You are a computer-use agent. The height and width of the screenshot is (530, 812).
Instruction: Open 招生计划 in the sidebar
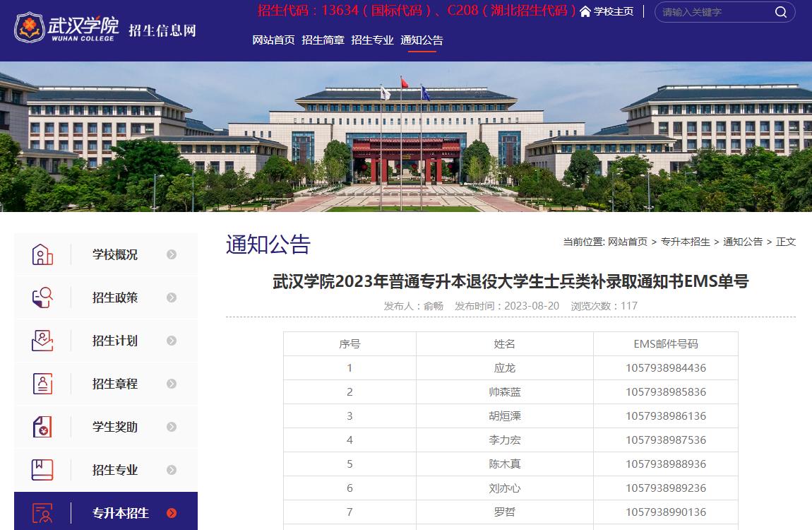click(115, 341)
